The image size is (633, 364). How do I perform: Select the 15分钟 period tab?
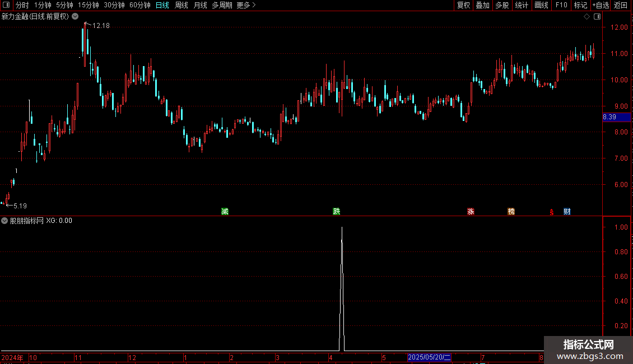89,5
